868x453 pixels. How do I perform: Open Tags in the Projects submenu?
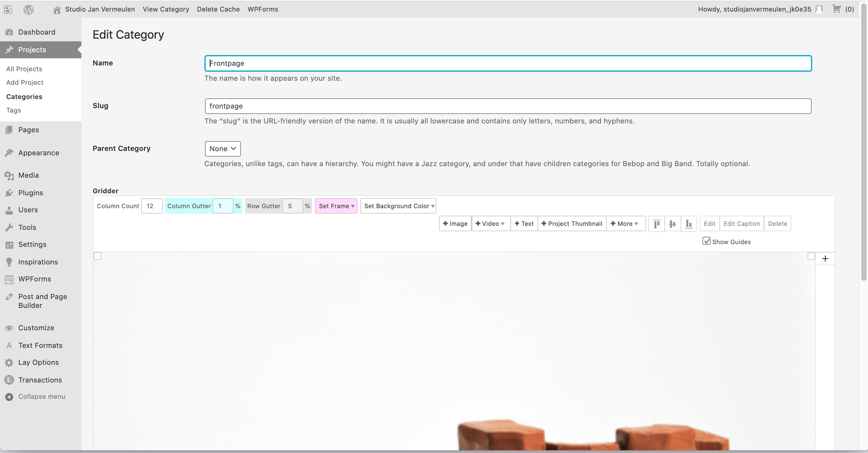[14, 110]
